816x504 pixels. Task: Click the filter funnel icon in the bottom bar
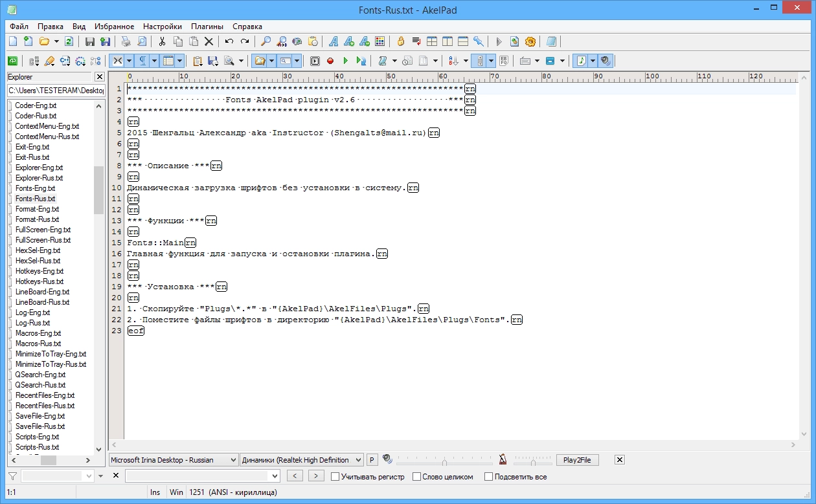coord(12,476)
